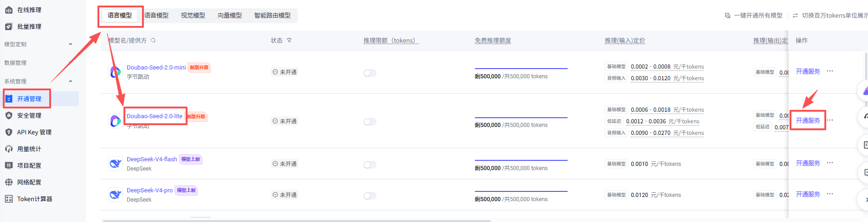This screenshot has height=222, width=868.
Task: Open 网络配置 in the sidebar
Action: 29,182
